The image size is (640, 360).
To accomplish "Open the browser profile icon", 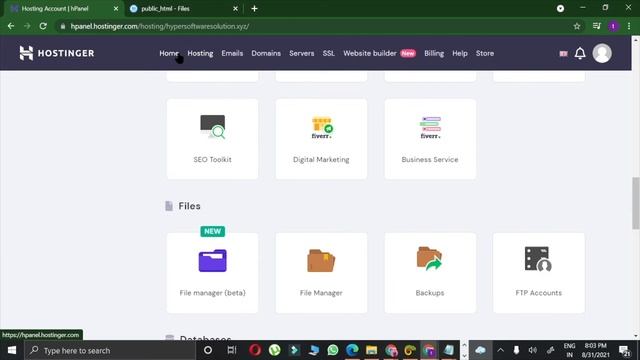I will (613, 26).
